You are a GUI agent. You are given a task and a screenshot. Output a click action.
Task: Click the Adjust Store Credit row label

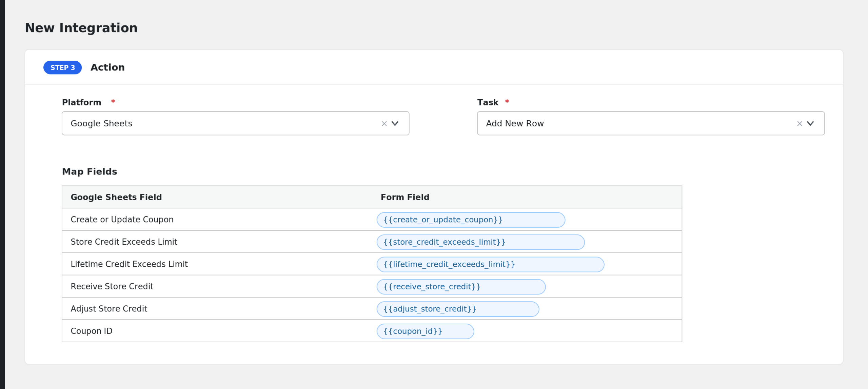pos(109,309)
